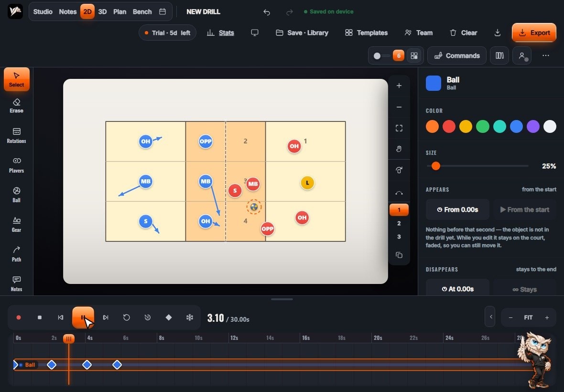Open the calendar icon in top tabs
Screen dimensions: 564x392
(163, 11)
